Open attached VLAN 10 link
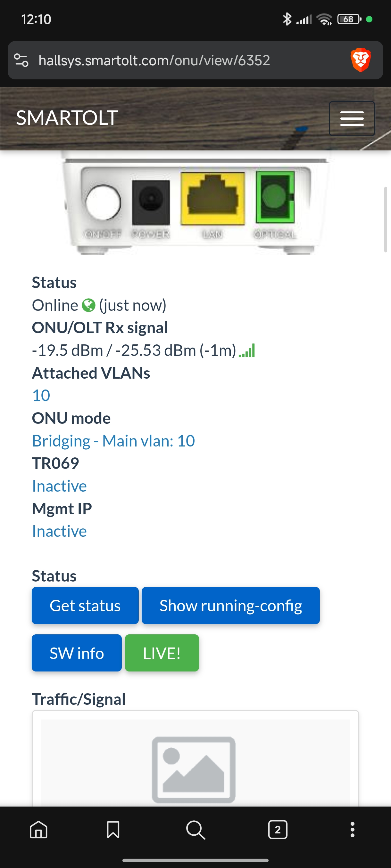This screenshot has width=391, height=868. coord(41,395)
